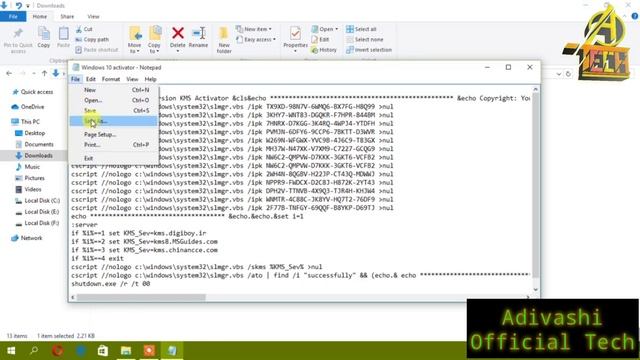
Task: Choose Print... in the File menu
Action: point(114,145)
